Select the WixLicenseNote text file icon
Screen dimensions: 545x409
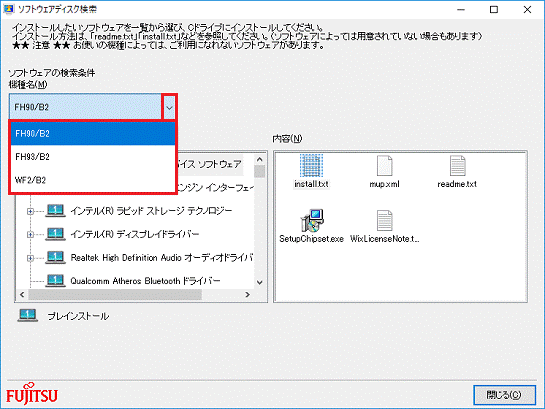click(x=384, y=220)
